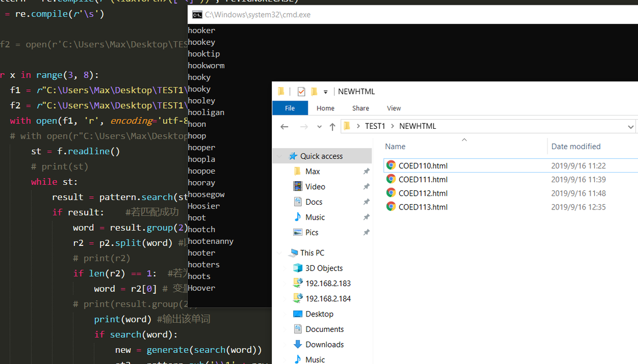Open Documents under This PC
The height and width of the screenshot is (364, 638).
324,329
